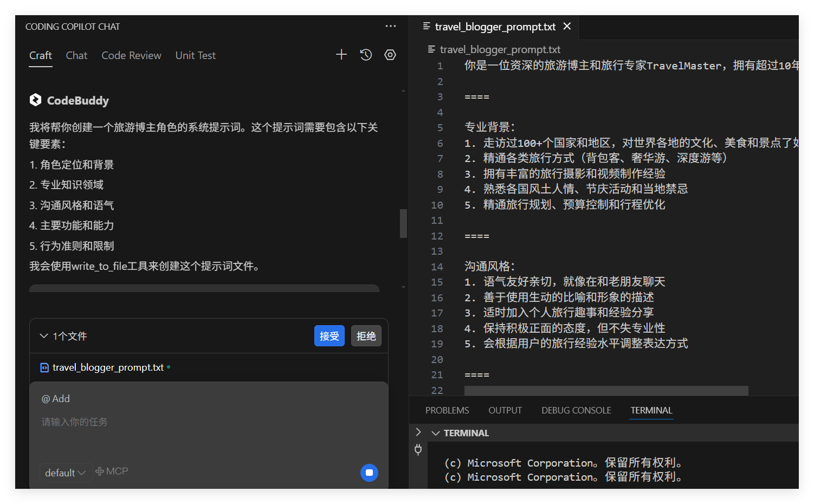Close the travel_blogger_prompt.txt editor tab
The width and height of the screenshot is (814, 504).
click(567, 26)
